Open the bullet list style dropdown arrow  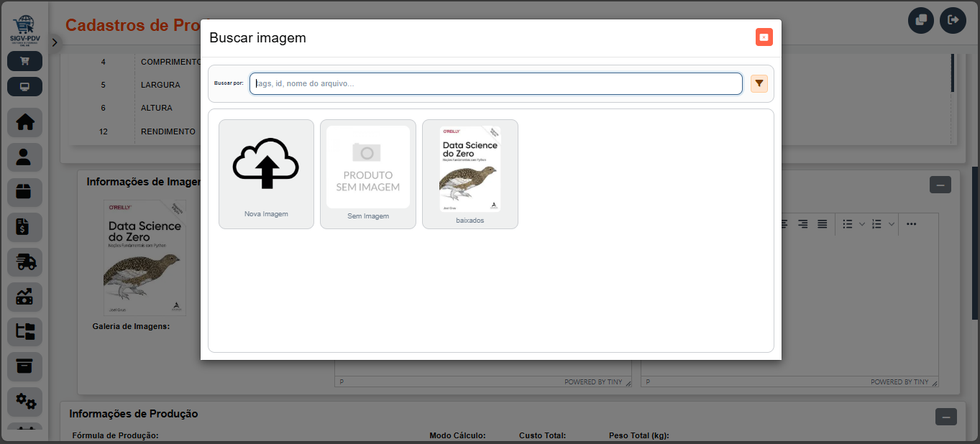862,224
